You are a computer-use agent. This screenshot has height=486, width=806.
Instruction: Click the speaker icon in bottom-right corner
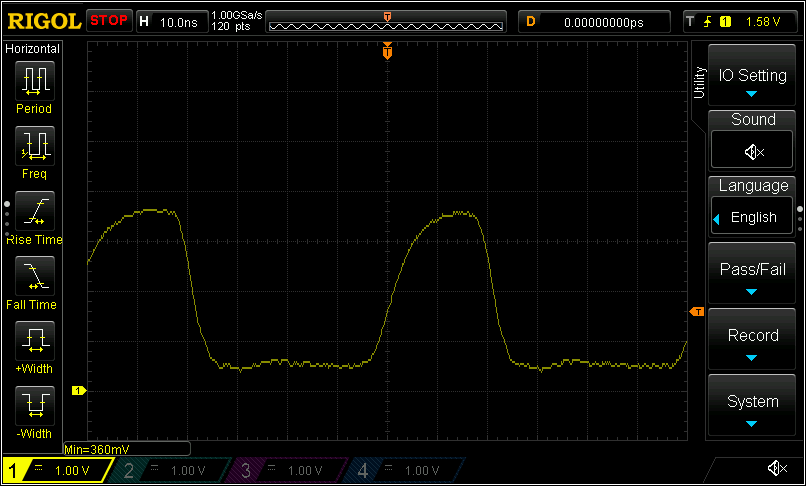tap(776, 469)
